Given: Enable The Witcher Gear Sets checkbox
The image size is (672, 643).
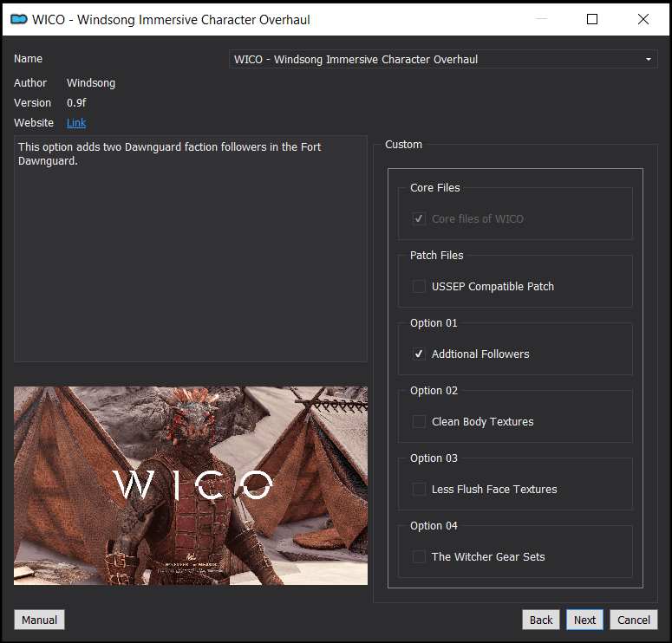Looking at the screenshot, I should (419, 557).
